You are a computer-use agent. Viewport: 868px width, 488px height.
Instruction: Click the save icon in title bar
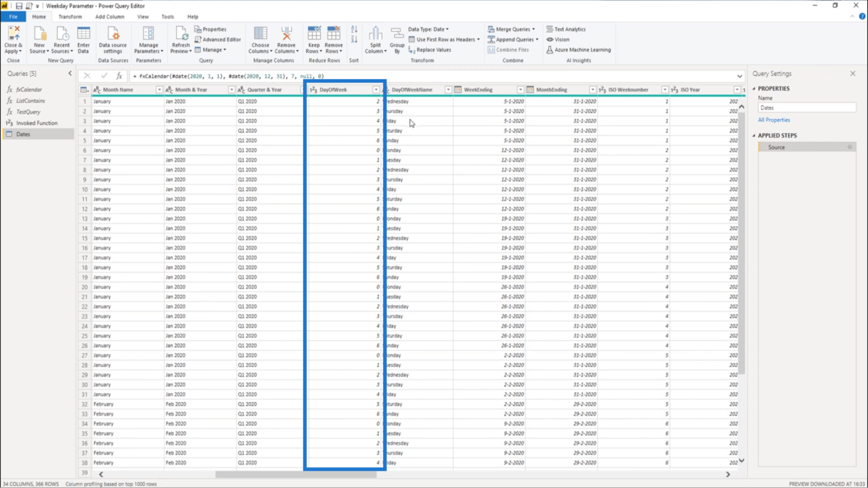pyautogui.click(x=19, y=6)
